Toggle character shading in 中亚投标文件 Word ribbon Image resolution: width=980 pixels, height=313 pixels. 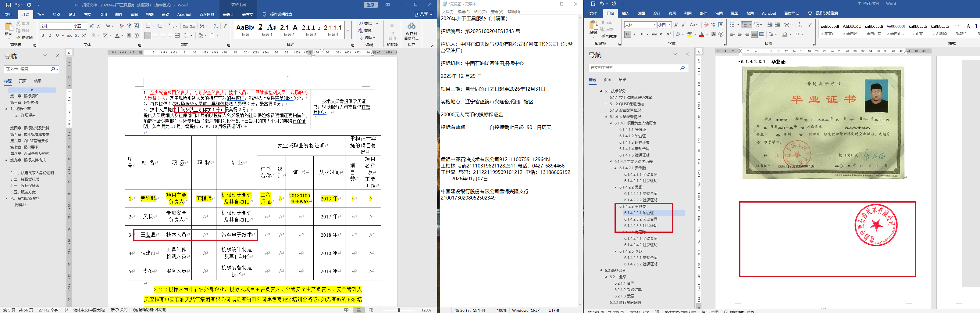tap(713, 34)
